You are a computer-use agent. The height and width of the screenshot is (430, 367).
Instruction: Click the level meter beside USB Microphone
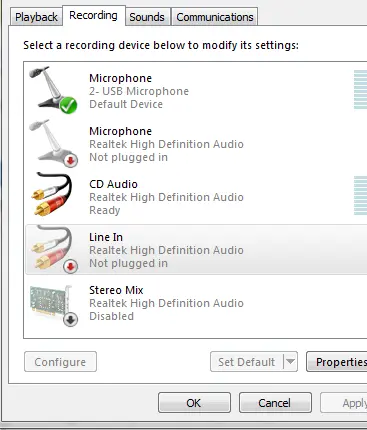click(360, 90)
